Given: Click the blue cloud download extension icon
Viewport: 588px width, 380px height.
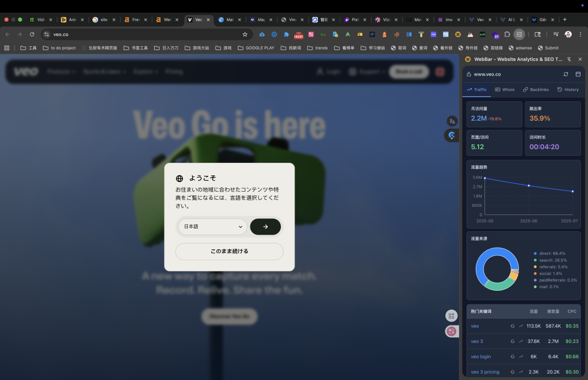Looking at the screenshot, I should pyautogui.click(x=262, y=34).
